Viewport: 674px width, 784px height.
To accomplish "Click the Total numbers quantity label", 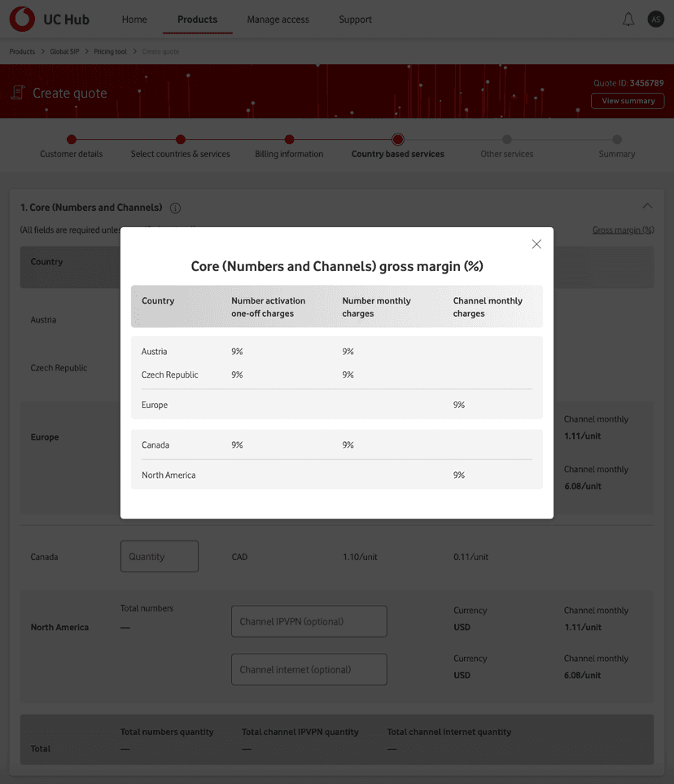I will coord(167,732).
